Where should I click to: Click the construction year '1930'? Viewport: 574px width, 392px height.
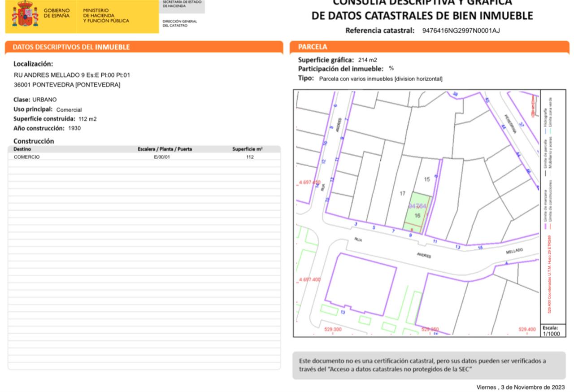pyautogui.click(x=74, y=128)
